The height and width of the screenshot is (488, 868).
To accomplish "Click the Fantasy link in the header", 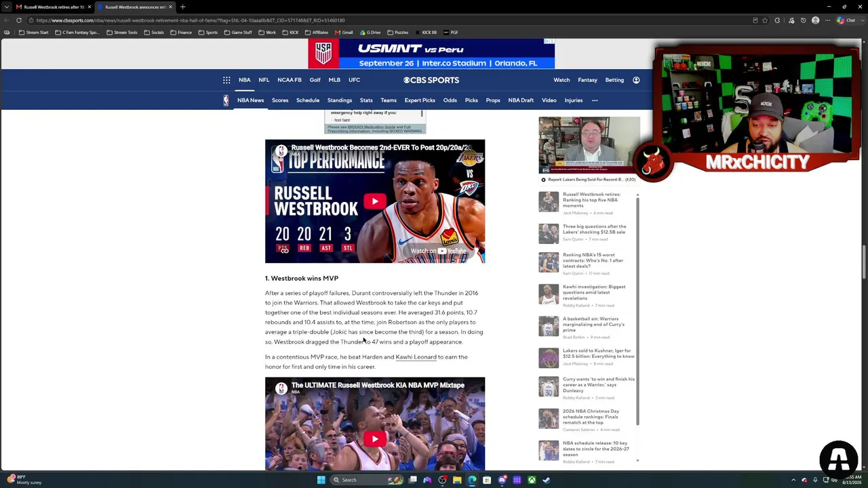I will point(587,80).
